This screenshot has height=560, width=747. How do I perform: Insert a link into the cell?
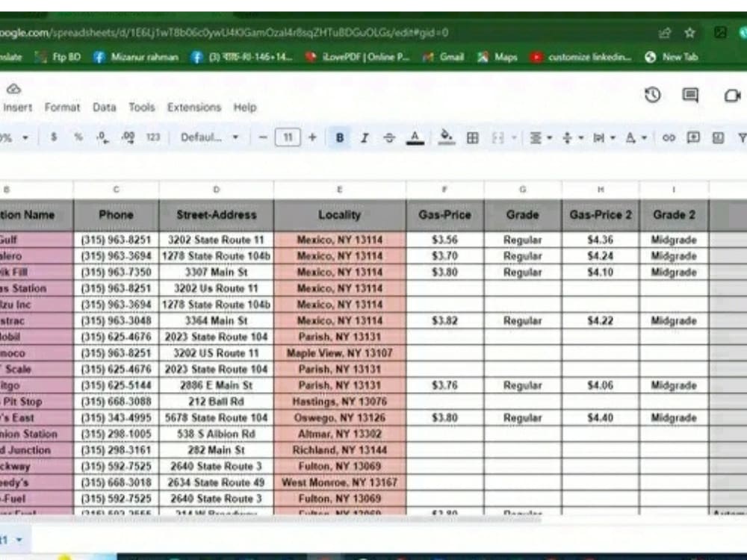pyautogui.click(x=669, y=137)
